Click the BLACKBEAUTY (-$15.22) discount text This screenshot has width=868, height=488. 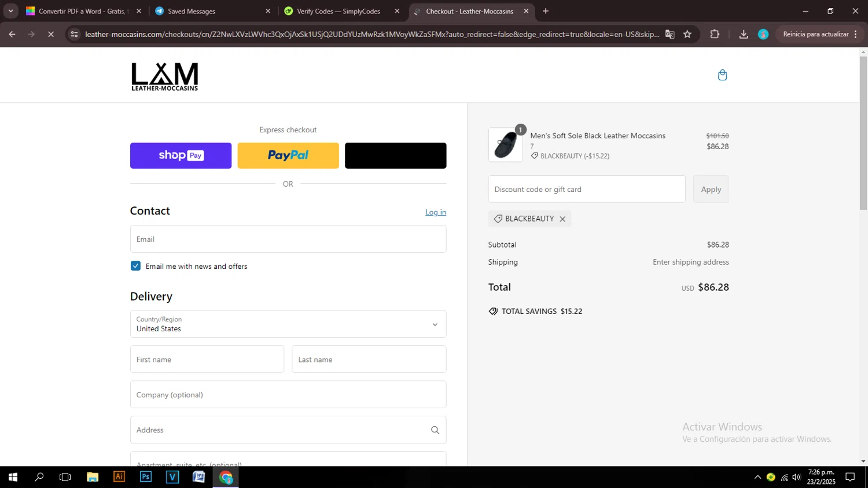coord(575,156)
